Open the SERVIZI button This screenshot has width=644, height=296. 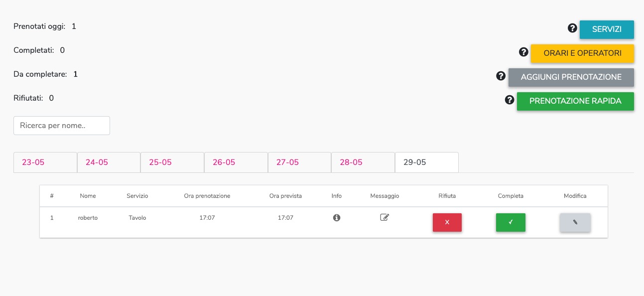607,29
